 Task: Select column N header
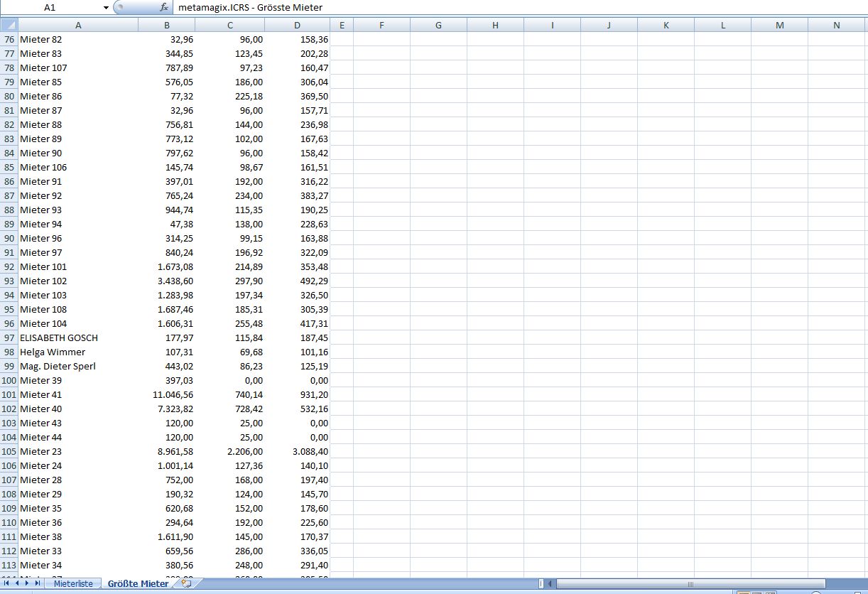[x=836, y=25]
